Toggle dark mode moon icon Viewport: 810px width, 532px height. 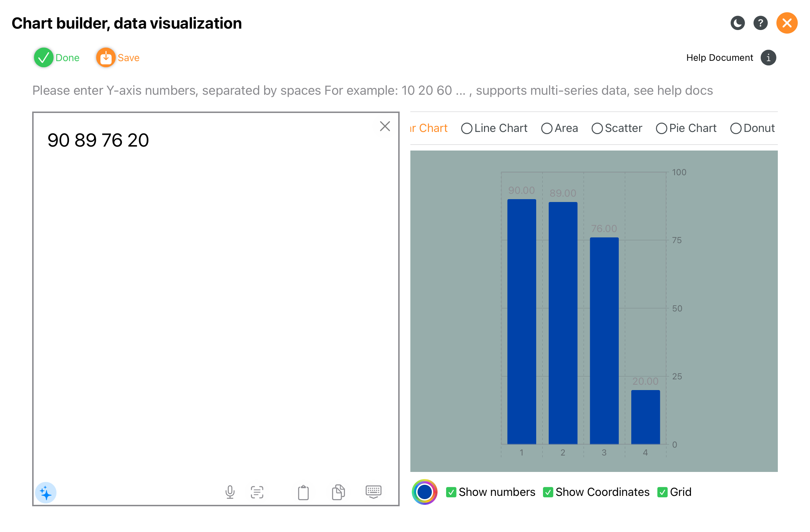(x=737, y=23)
